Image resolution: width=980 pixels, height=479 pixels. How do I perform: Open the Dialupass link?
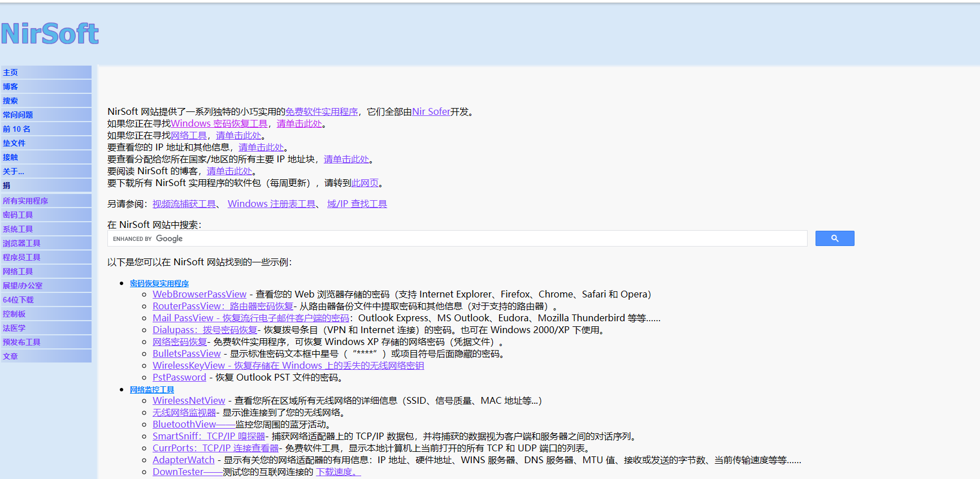205,330
